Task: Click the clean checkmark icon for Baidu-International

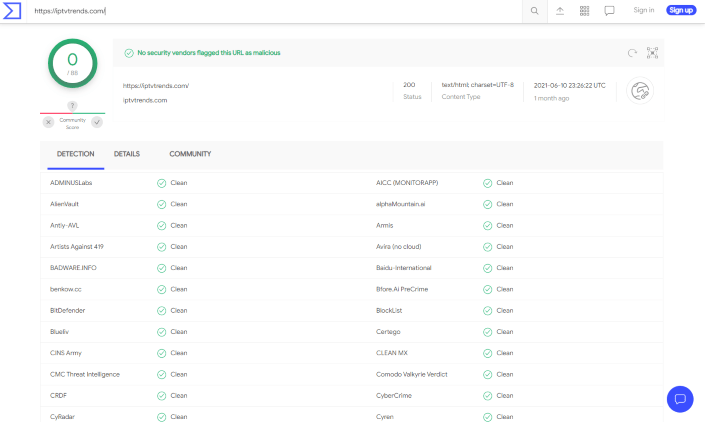Action: pos(487,268)
